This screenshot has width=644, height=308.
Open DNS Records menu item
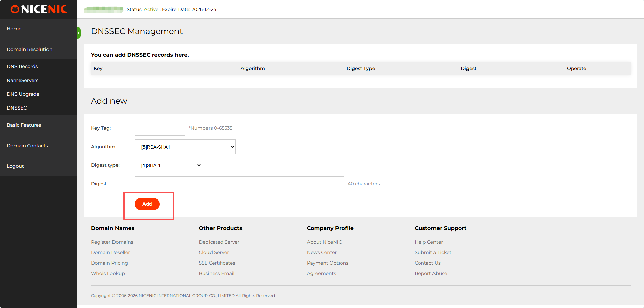click(22, 67)
